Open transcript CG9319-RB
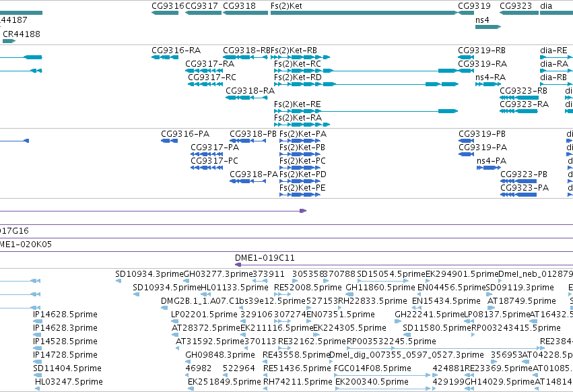 click(x=481, y=51)
